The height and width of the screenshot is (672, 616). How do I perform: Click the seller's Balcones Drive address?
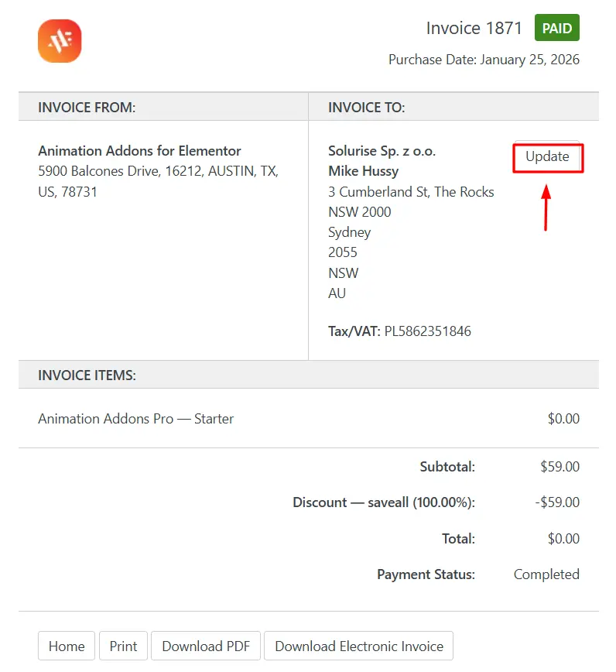[158, 171]
